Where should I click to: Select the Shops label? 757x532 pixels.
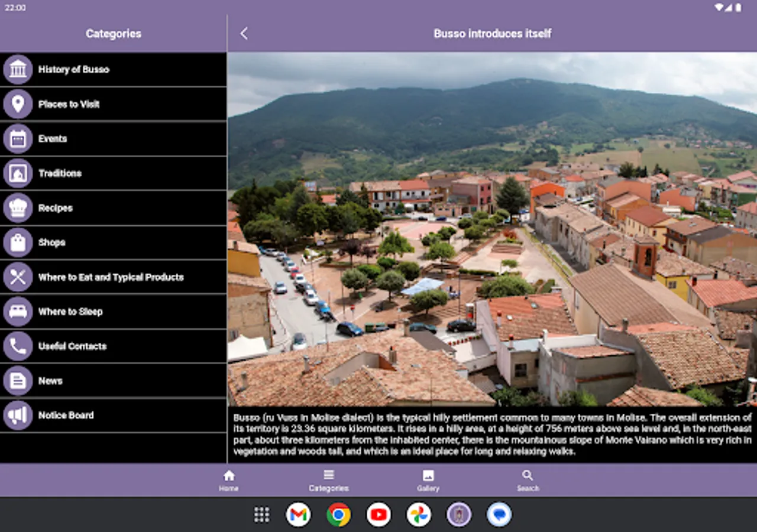coord(52,242)
